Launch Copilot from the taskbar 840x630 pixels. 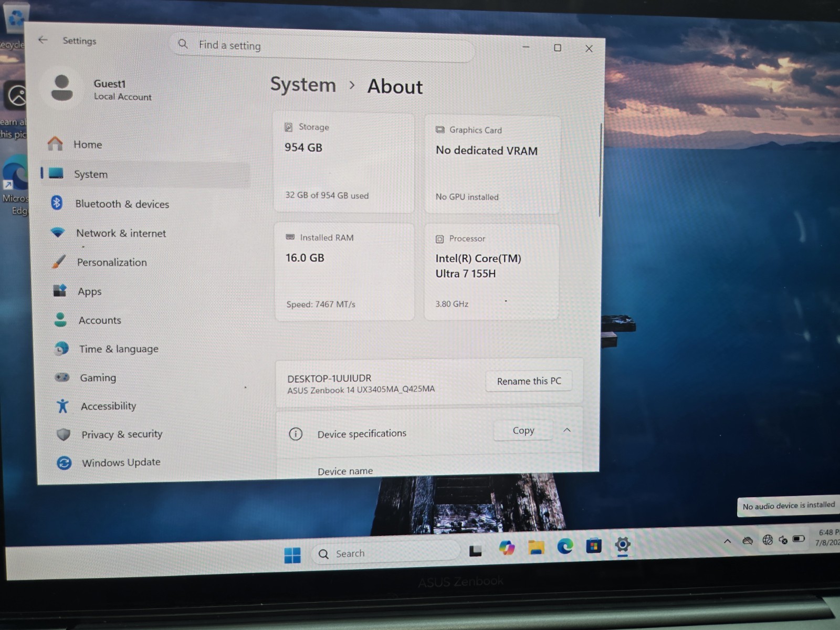click(507, 548)
